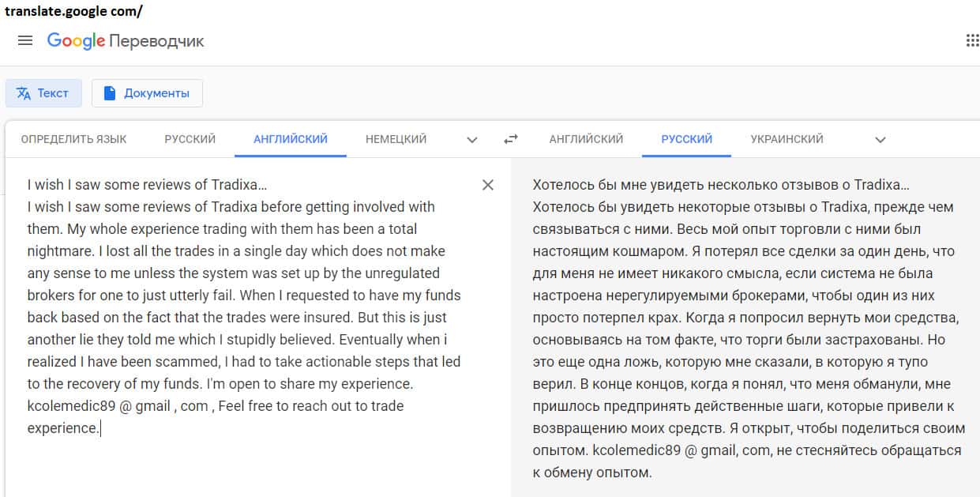Choose Немецкий as source language
Image resolution: width=980 pixels, height=497 pixels.
pos(396,139)
